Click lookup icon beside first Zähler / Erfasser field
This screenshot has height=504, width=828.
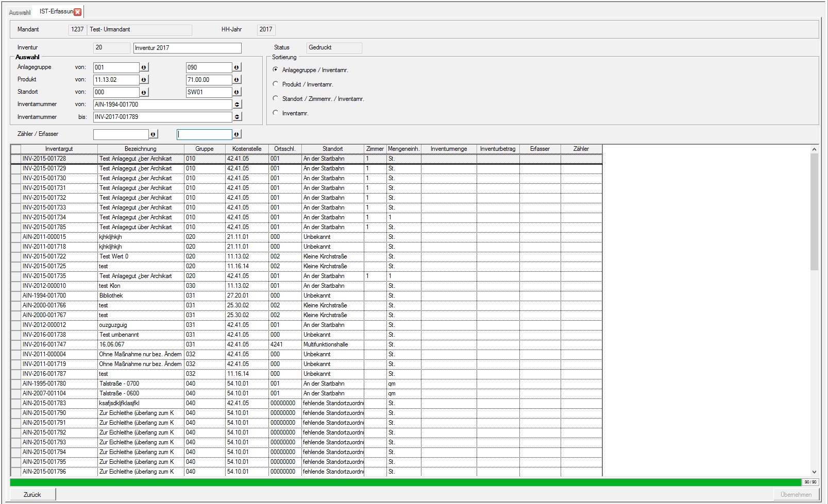click(x=153, y=134)
